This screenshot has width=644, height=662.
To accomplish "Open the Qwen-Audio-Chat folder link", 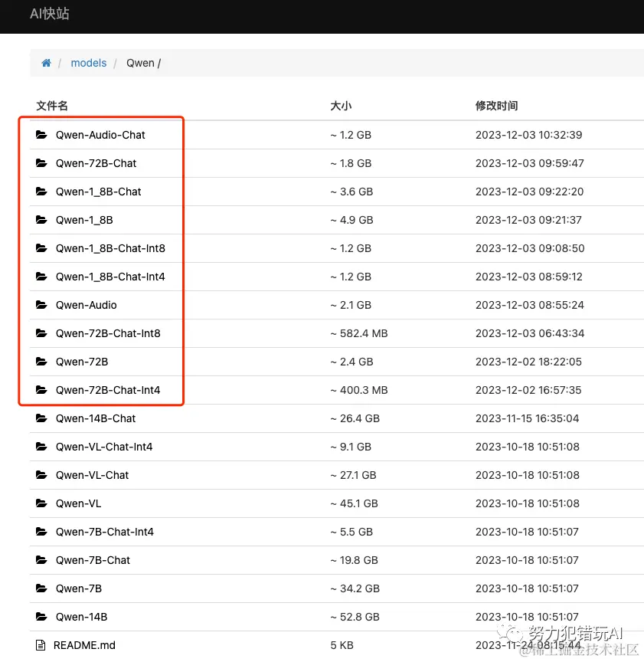I will point(100,135).
